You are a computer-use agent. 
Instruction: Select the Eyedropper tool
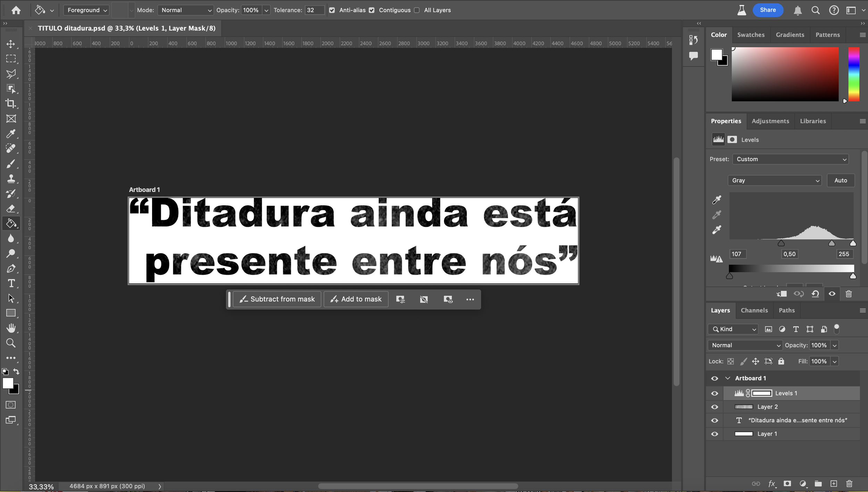click(11, 134)
